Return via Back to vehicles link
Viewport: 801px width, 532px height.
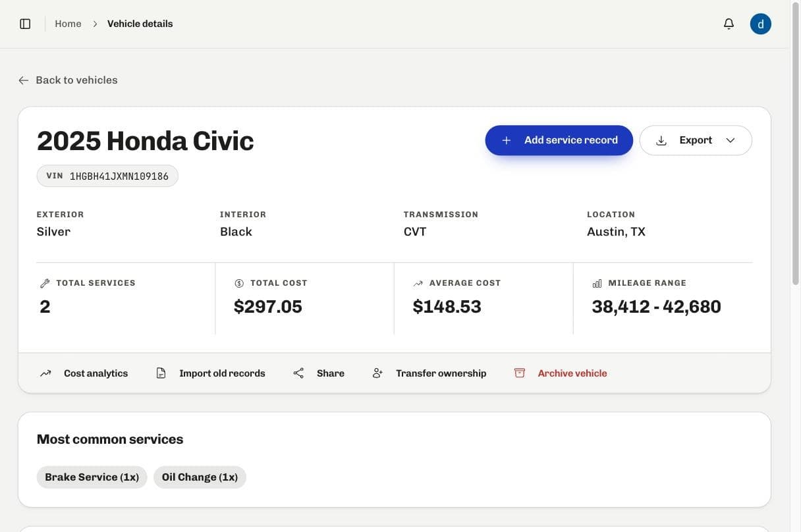click(69, 80)
